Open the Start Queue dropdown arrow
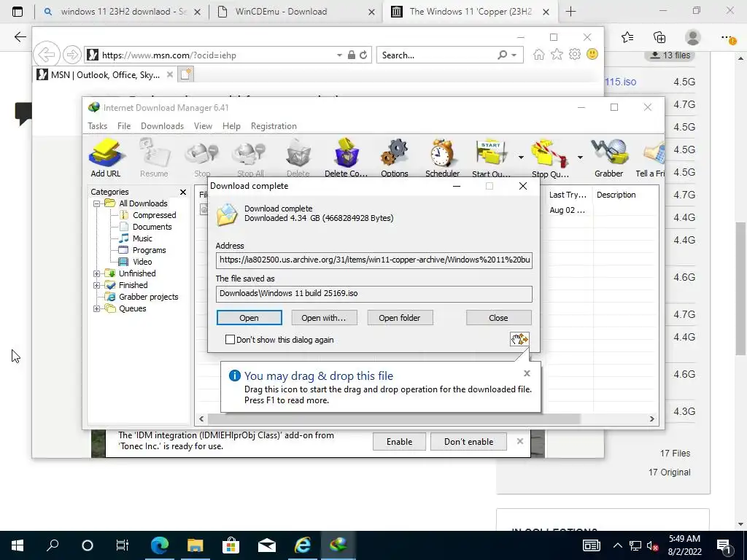 (521, 157)
